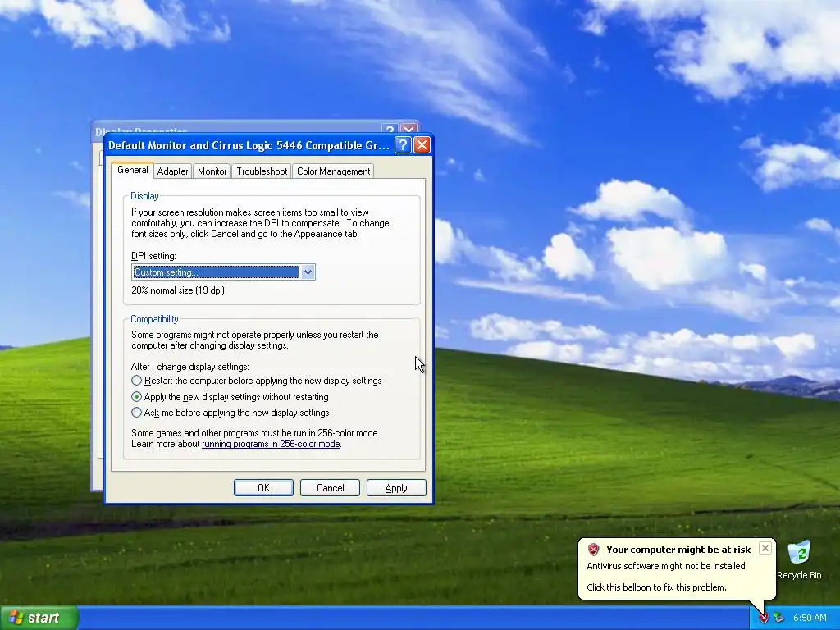Viewport: 840px width, 630px height.
Task: Click the balloon text to fix this problem
Action: [656, 587]
